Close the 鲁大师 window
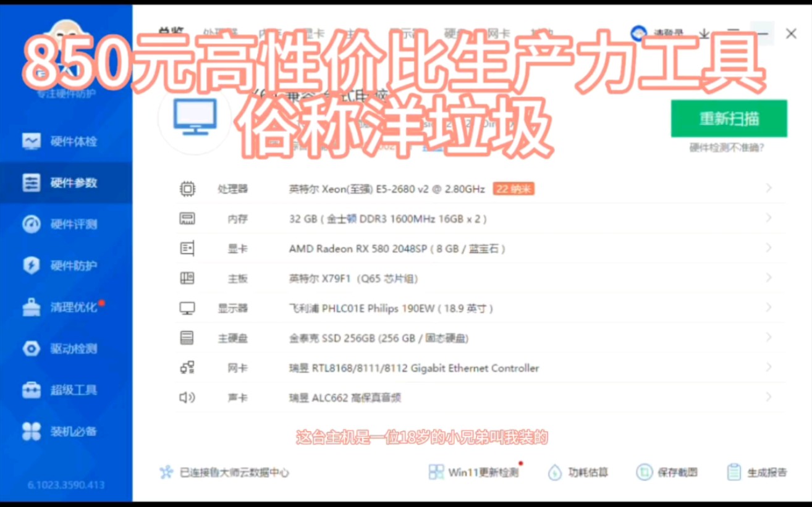The height and width of the screenshot is (507, 812). pyautogui.click(x=791, y=34)
